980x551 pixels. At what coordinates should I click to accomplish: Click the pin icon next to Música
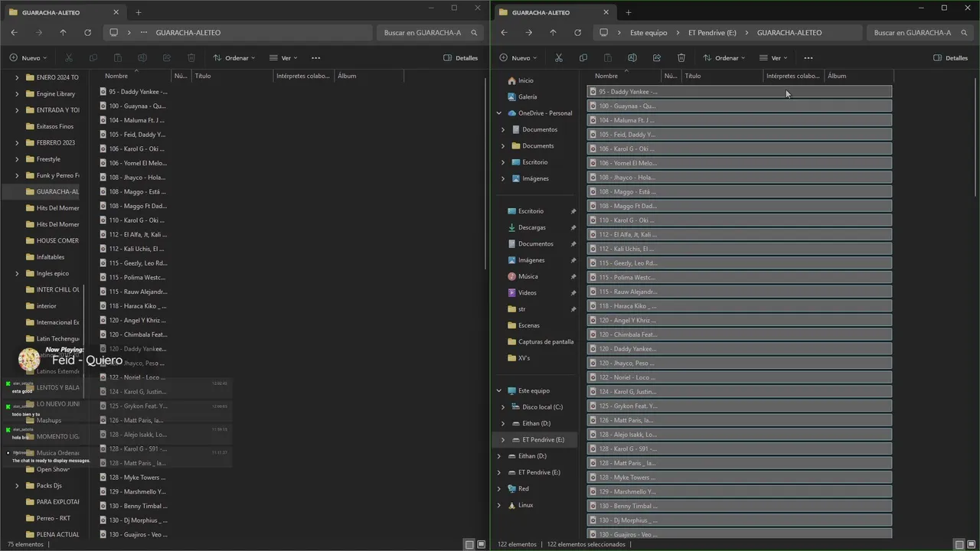[x=573, y=276]
